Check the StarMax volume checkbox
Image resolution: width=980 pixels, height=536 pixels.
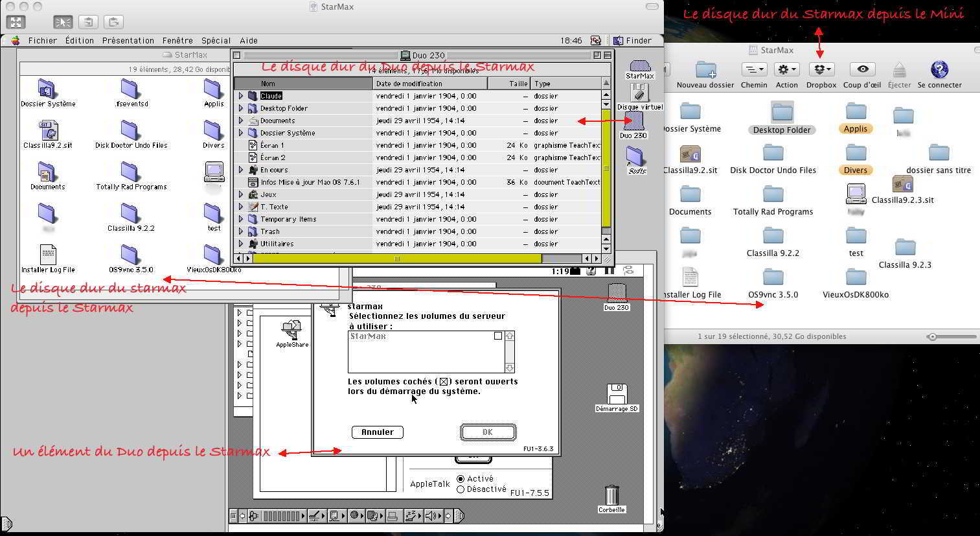coord(497,336)
